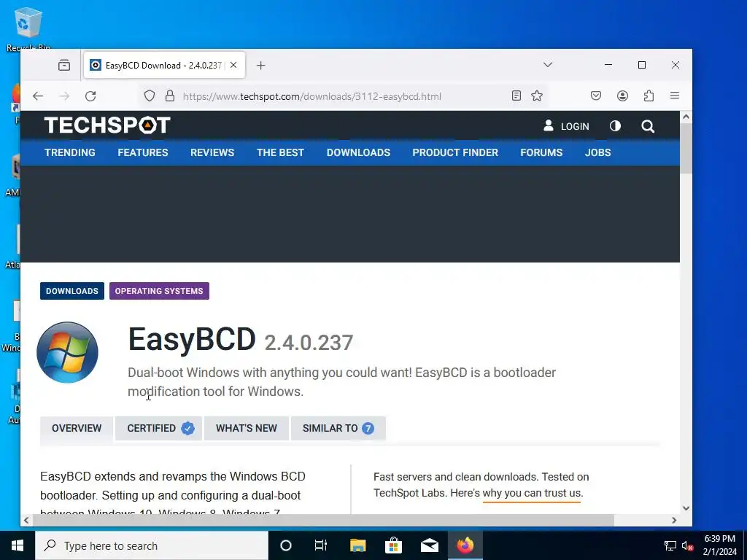This screenshot has width=747, height=560.
Task: Toggle reader view icon
Action: [516, 96]
